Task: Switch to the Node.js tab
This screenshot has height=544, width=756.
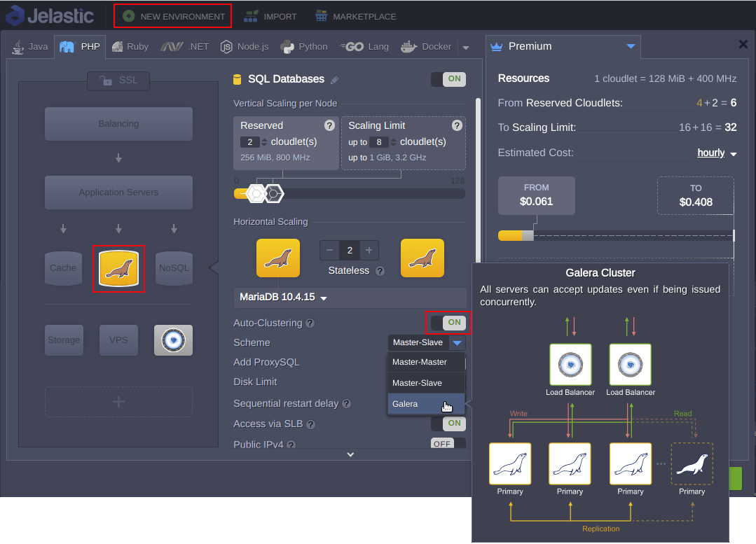Action: [x=245, y=47]
